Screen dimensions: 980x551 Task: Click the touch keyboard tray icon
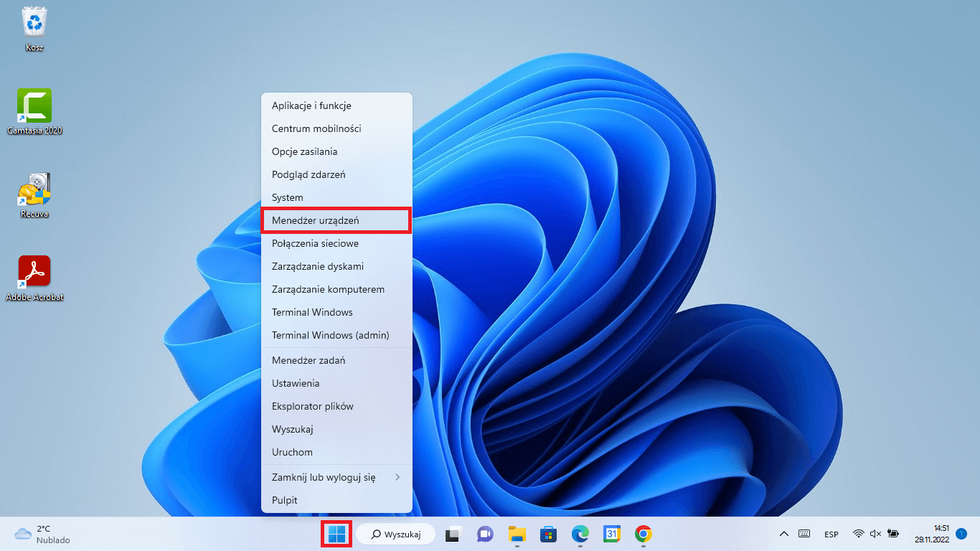804,534
